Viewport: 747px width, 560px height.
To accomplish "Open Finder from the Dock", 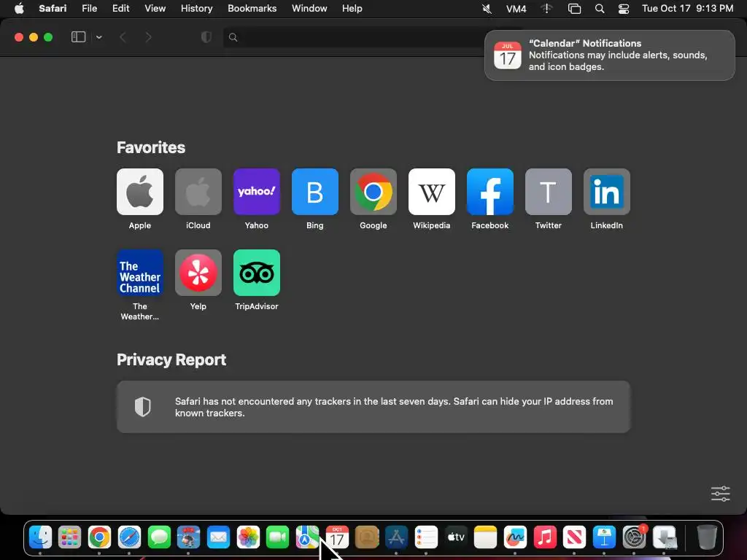I will click(x=40, y=537).
